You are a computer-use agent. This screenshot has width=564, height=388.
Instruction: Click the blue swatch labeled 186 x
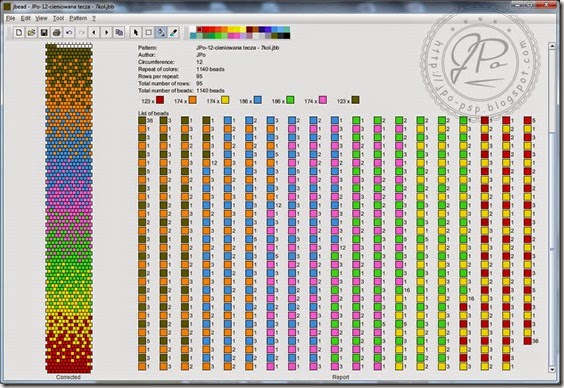[258, 100]
